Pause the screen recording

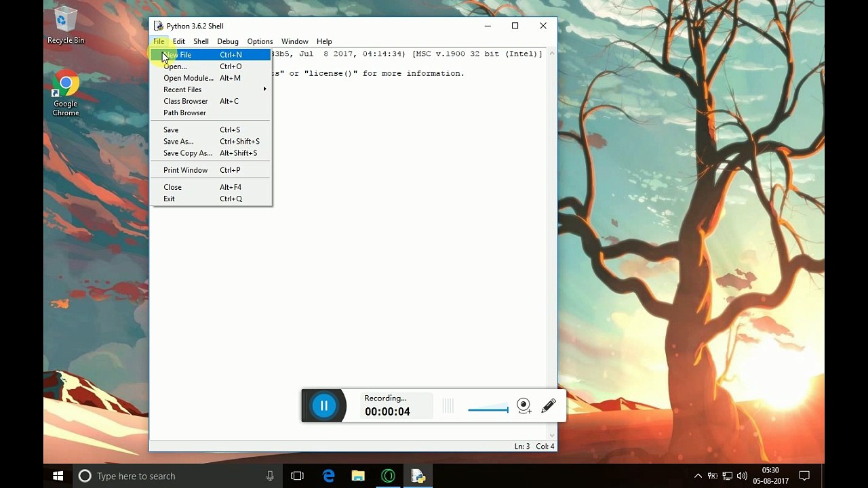coord(324,406)
